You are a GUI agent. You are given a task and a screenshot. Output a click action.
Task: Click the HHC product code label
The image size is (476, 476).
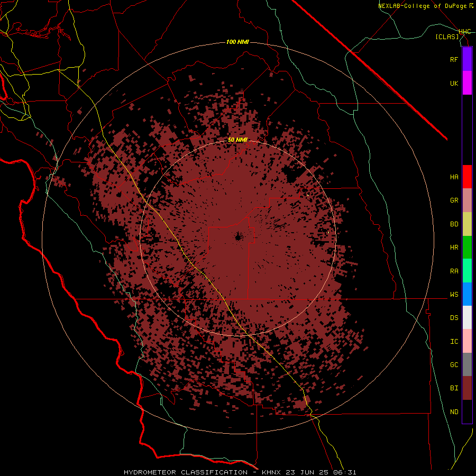click(x=465, y=32)
